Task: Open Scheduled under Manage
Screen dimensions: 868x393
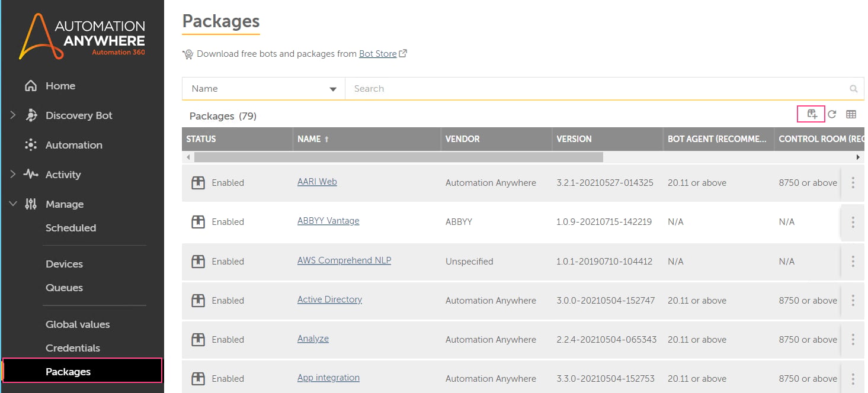Action: [x=71, y=228]
